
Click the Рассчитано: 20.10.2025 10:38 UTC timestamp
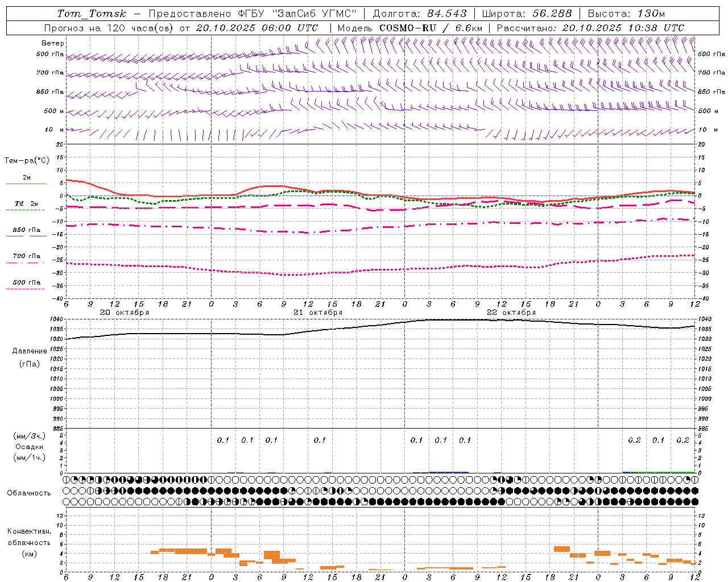590,28
